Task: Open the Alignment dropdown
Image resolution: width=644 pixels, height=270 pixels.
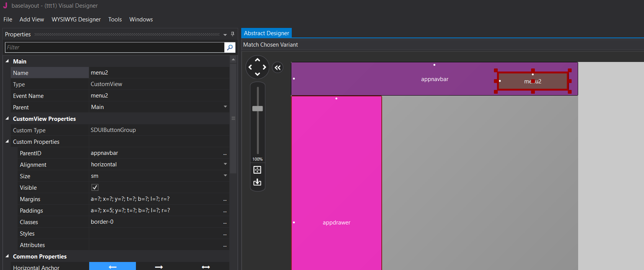Action: click(x=225, y=164)
